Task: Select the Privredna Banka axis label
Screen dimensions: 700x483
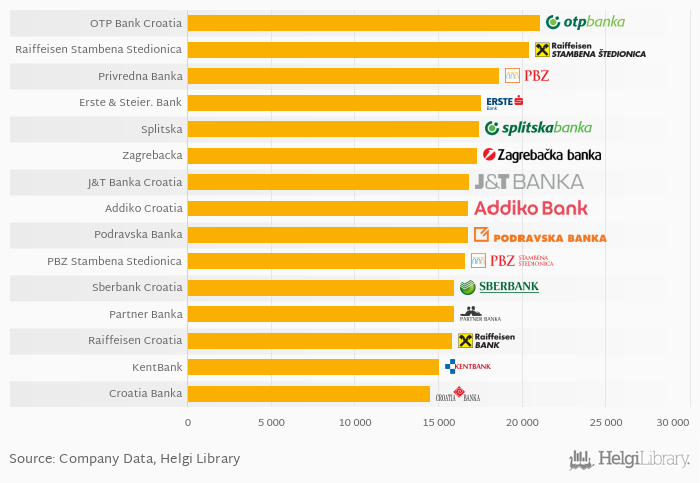Action: pyautogui.click(x=140, y=76)
